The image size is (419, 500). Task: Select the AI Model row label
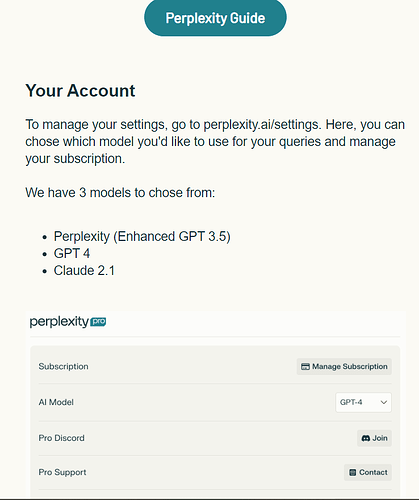(x=56, y=402)
